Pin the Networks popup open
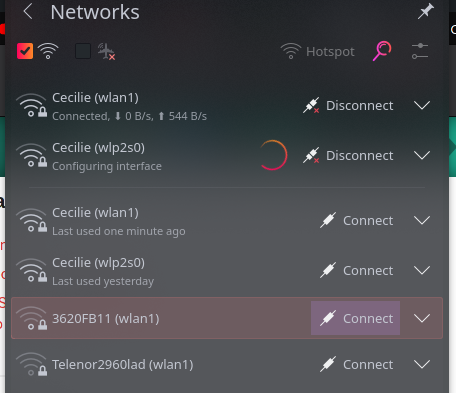Screen dimensions: 456x393 click(426, 11)
